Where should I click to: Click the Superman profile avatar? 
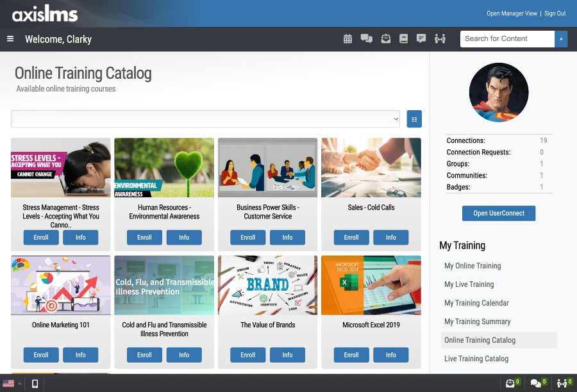pyautogui.click(x=499, y=92)
